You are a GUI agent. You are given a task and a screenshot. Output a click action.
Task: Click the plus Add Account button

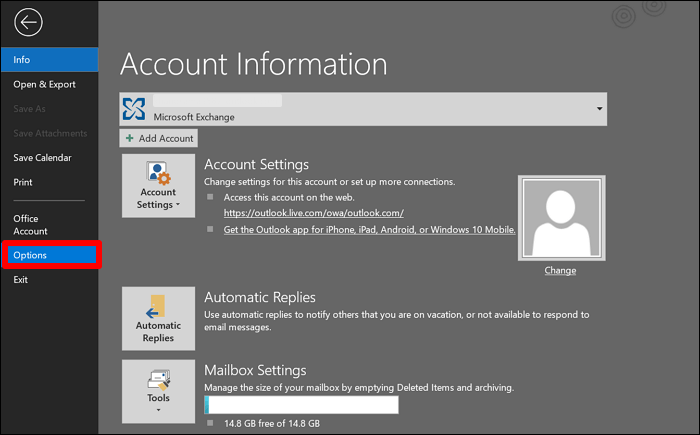(x=159, y=138)
